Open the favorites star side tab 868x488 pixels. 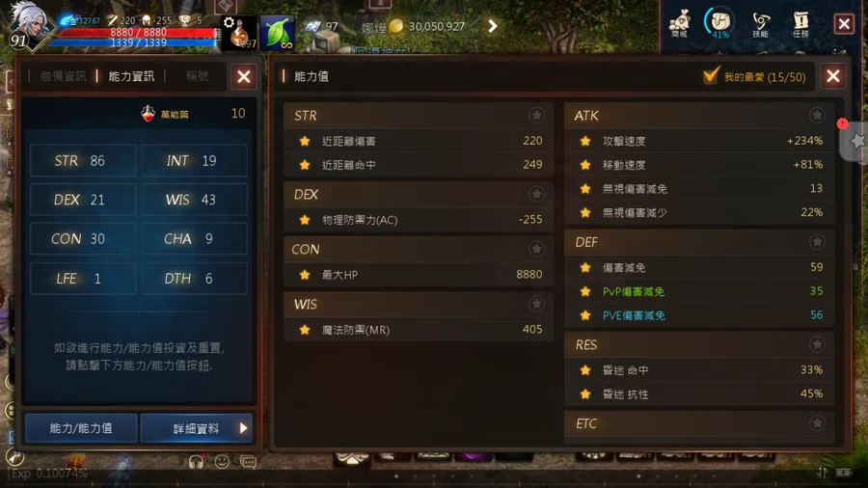click(857, 141)
